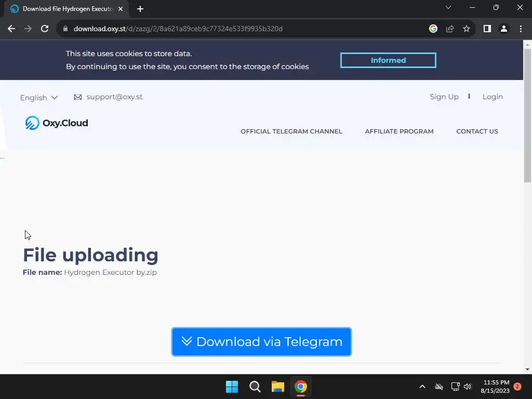The height and width of the screenshot is (399, 532).
Task: Select the Download file Hydrogen Executor tab
Action: [x=66, y=9]
